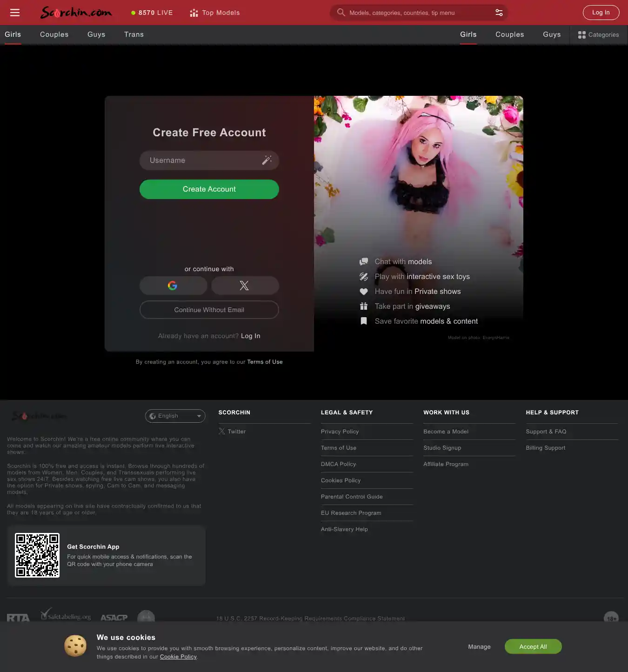Open the Categories grid menu
Viewport: 628px width, 672px height.
click(x=598, y=35)
